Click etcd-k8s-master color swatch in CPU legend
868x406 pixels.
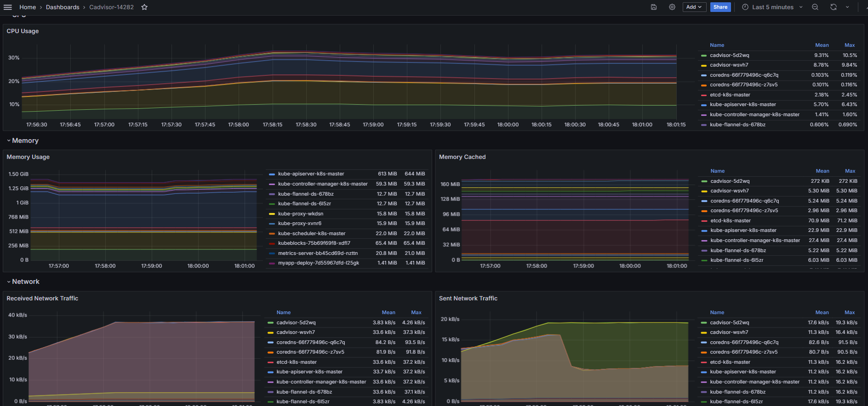(703, 95)
